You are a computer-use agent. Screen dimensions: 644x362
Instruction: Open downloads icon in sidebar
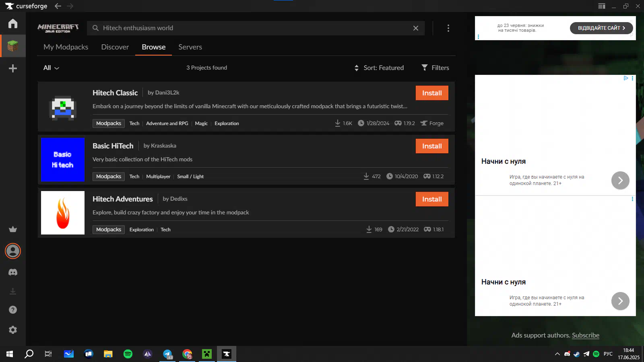13,291
